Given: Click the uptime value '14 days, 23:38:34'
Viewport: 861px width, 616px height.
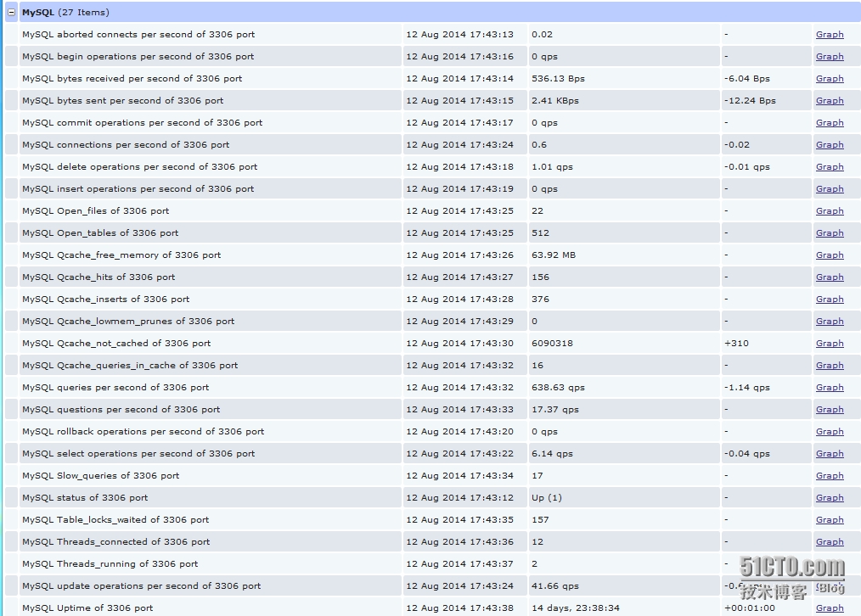Looking at the screenshot, I should tap(576, 608).
